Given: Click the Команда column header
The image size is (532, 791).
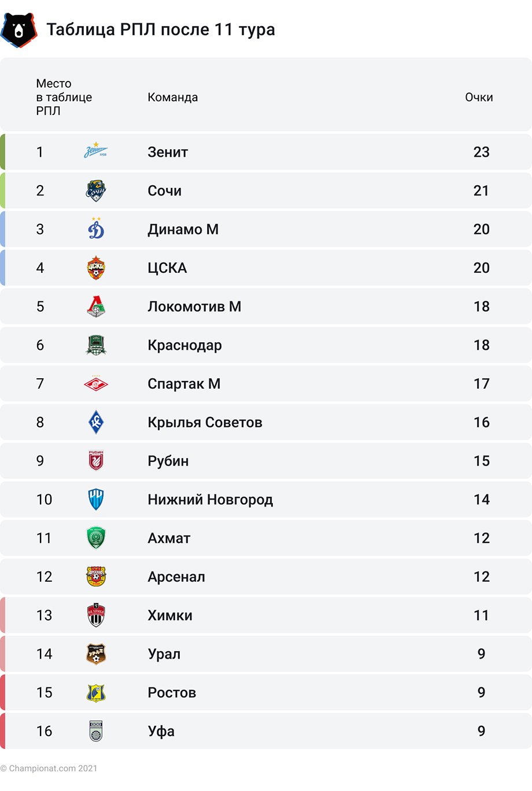Looking at the screenshot, I should 173,97.
